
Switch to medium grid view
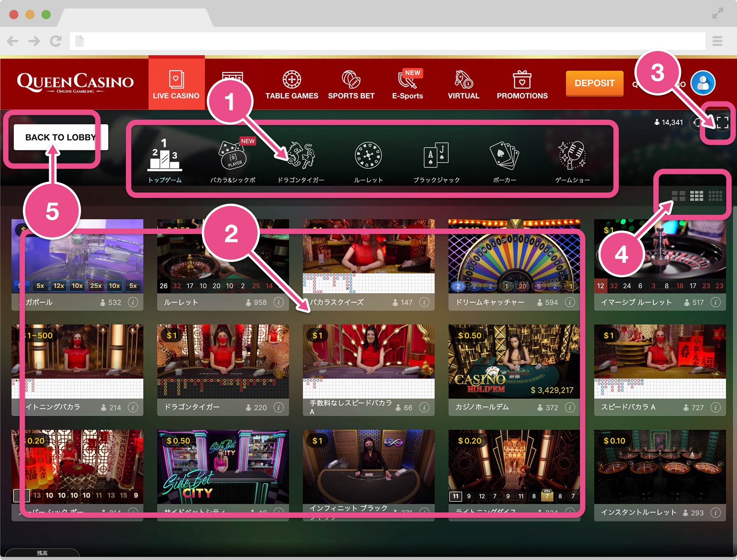697,196
